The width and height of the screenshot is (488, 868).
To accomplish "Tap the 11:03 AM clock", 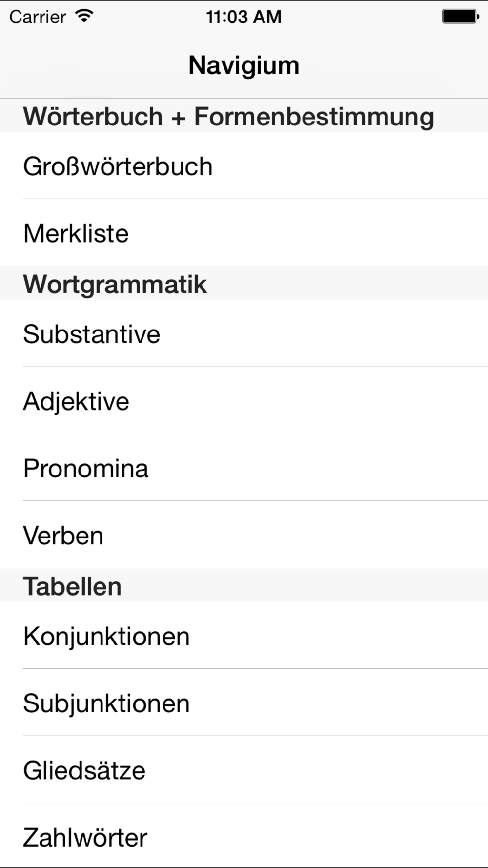I will tap(244, 17).
